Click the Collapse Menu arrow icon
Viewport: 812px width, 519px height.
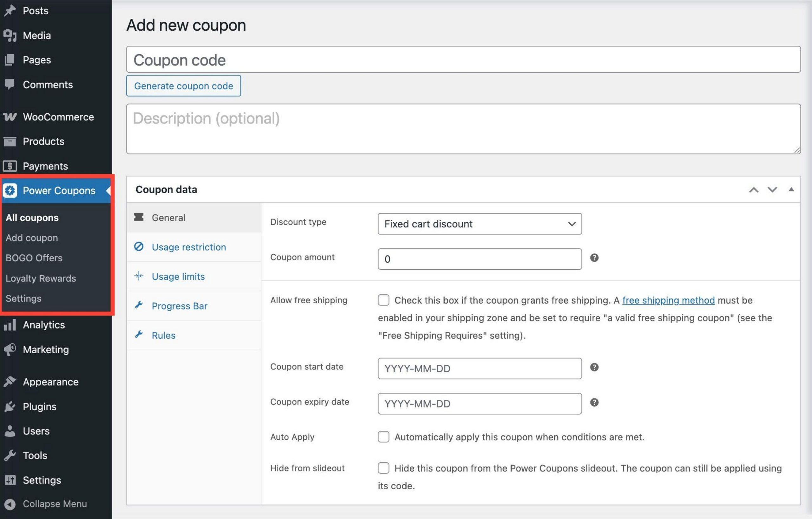10,504
